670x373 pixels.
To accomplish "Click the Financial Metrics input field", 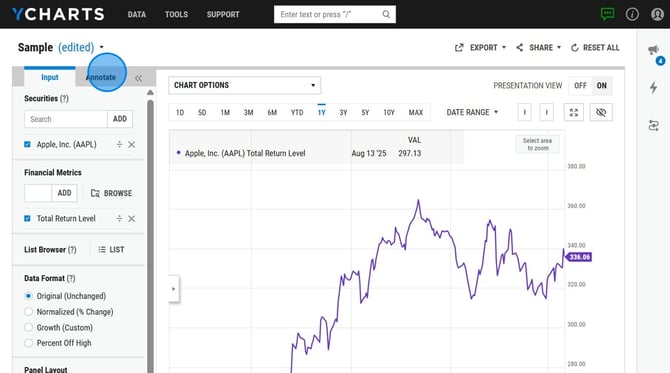I will (38, 193).
